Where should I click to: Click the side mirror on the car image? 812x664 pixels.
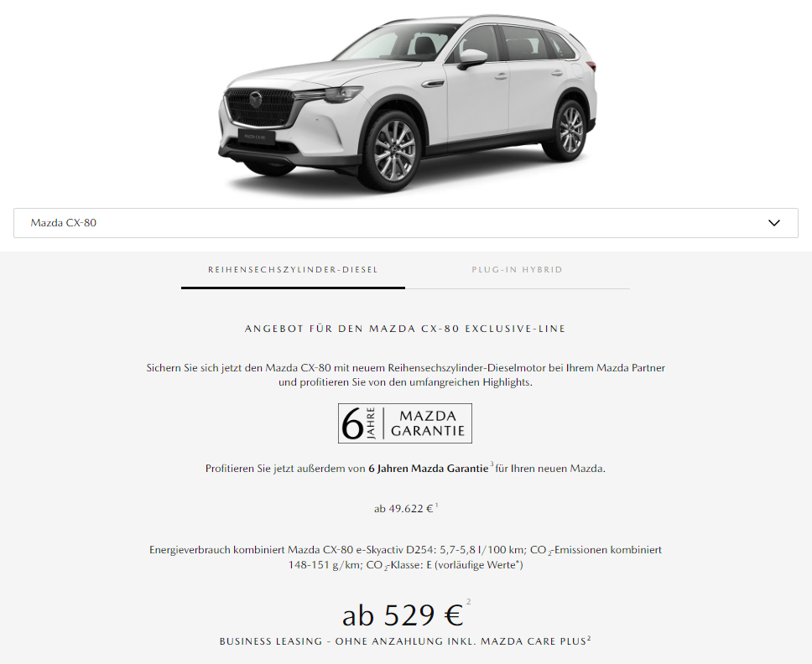click(471, 59)
